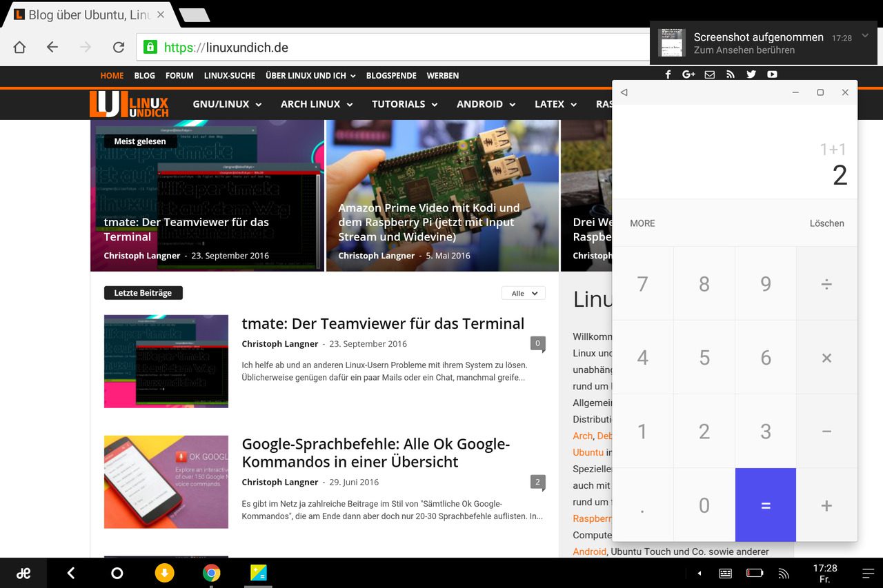This screenshot has height=588, width=883.
Task: Open the yellow download app in taskbar
Action: pos(164,573)
